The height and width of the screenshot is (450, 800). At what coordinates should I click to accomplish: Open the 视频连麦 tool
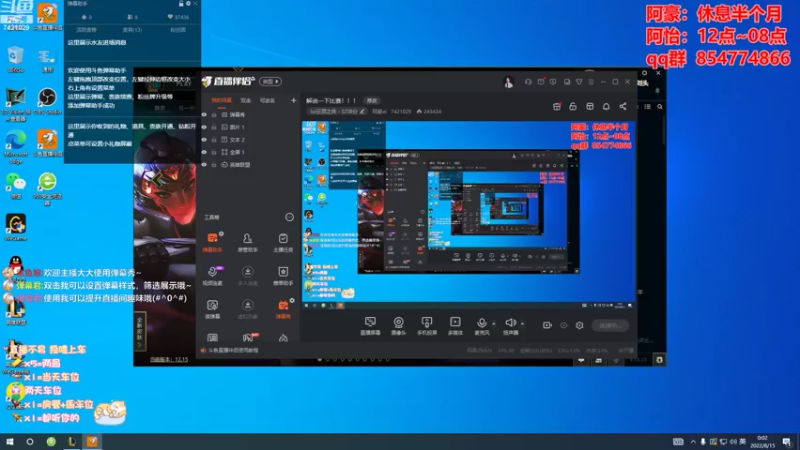click(x=212, y=276)
